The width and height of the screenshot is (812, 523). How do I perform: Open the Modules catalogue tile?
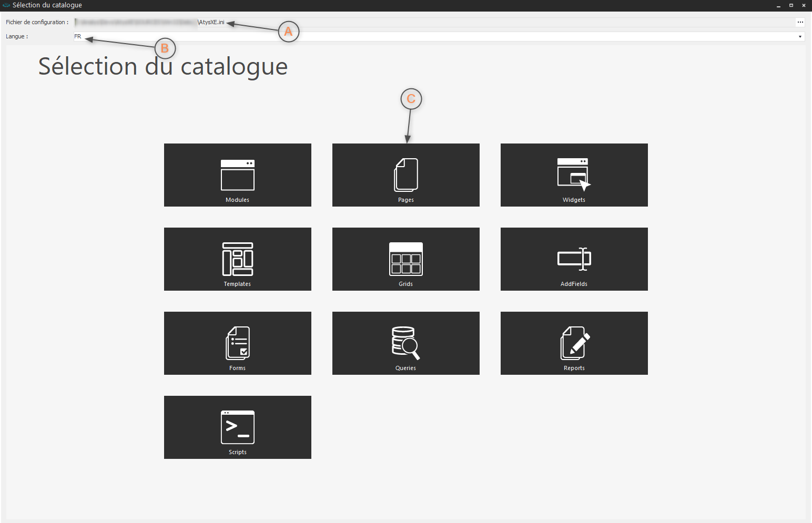[237, 175]
